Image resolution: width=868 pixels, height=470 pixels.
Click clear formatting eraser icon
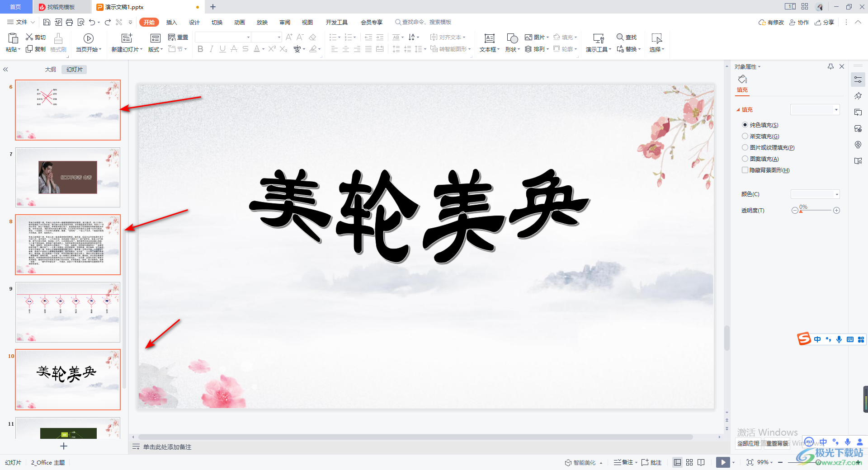(312, 37)
